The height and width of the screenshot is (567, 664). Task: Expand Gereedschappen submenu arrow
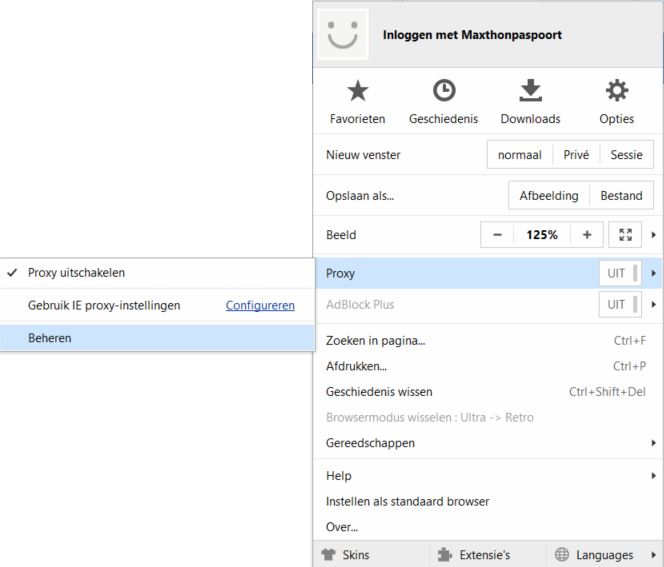coord(653,443)
